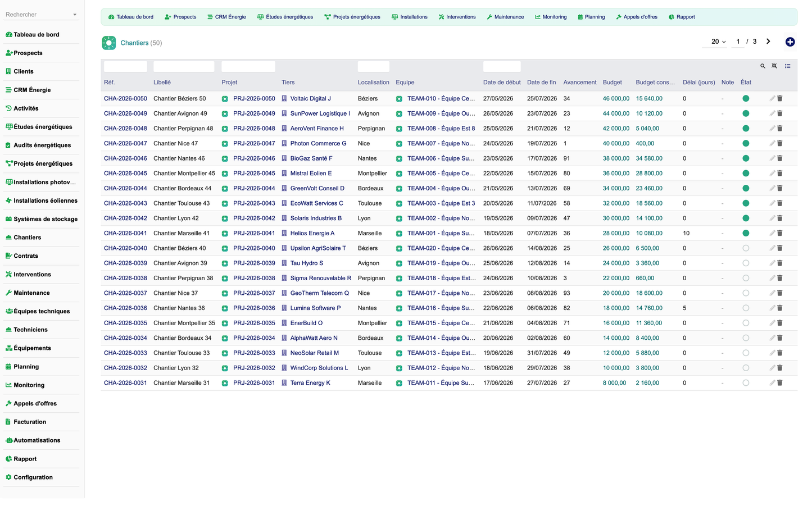Image resolution: width=812 pixels, height=506 pixels.
Task: Delete row CHA-2026-0036 with trash icon
Action: [780, 308]
